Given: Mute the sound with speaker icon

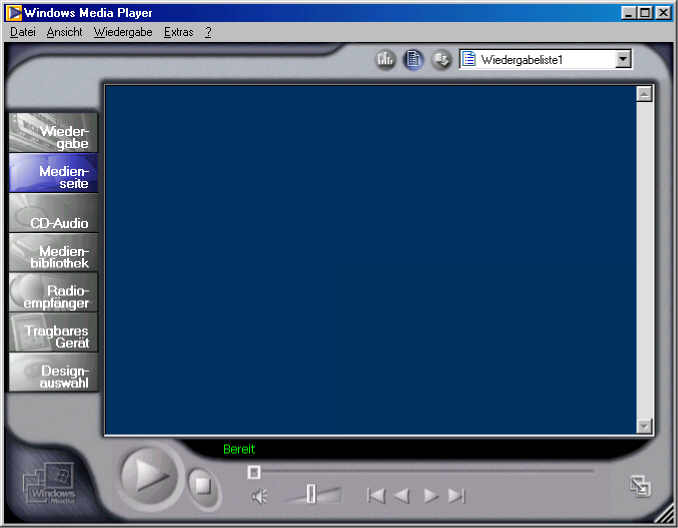Looking at the screenshot, I should (x=259, y=496).
